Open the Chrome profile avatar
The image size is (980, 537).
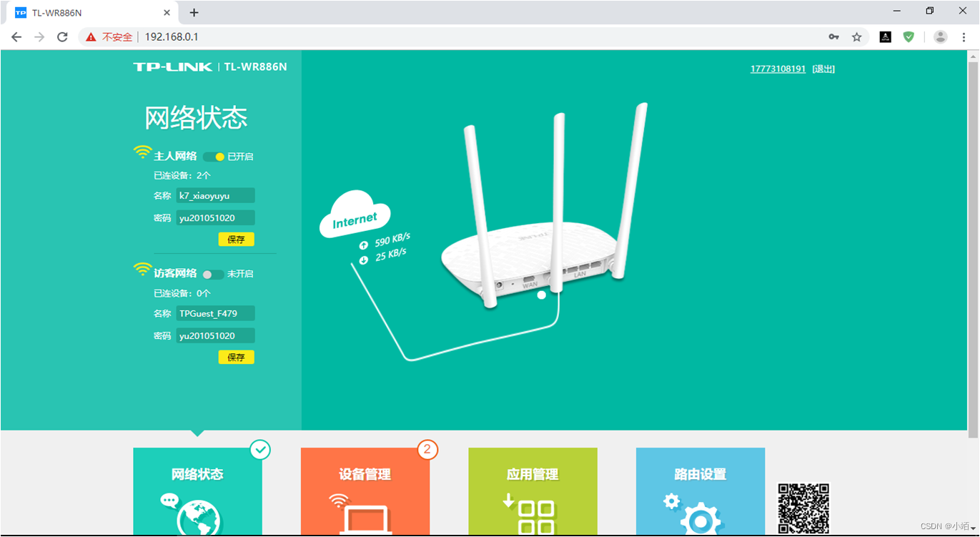click(941, 36)
